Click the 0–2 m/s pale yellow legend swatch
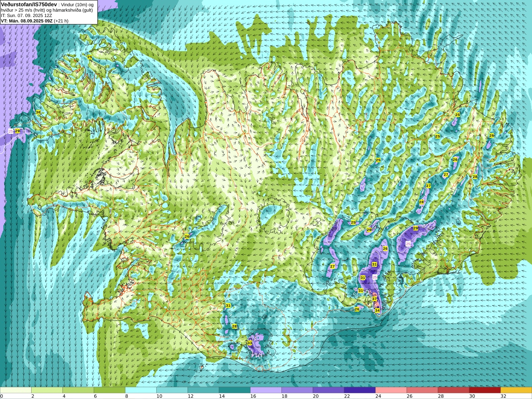 click(15, 390)
